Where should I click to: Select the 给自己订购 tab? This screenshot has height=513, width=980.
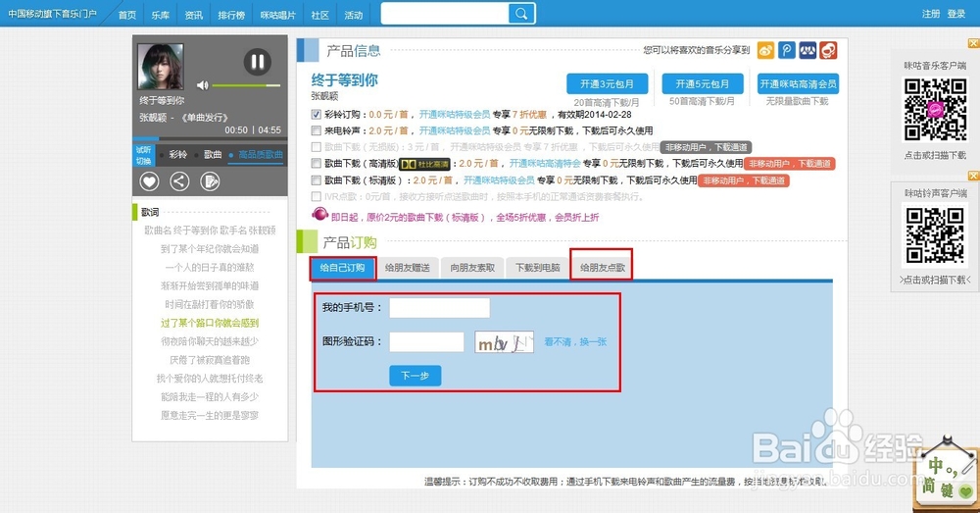tap(342, 268)
